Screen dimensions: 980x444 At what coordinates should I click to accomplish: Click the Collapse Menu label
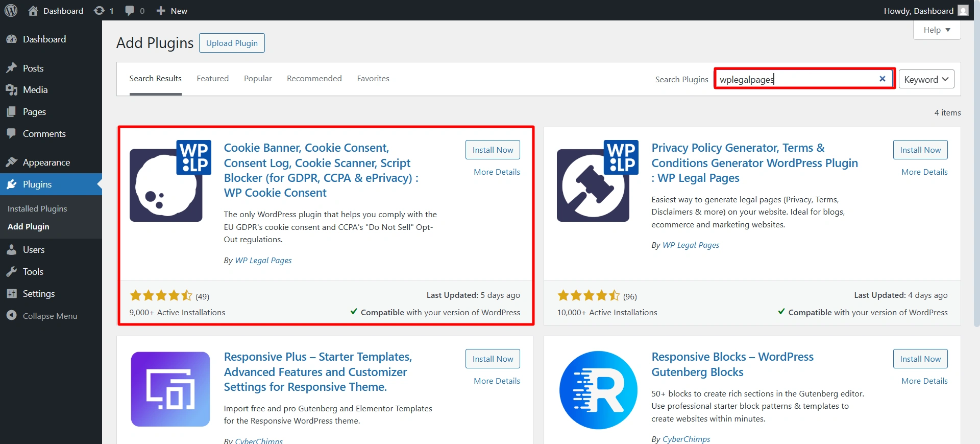click(x=50, y=316)
